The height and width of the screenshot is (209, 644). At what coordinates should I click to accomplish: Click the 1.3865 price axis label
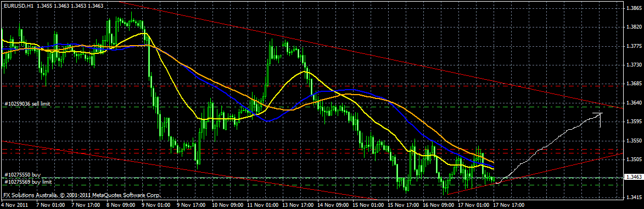tap(634, 8)
